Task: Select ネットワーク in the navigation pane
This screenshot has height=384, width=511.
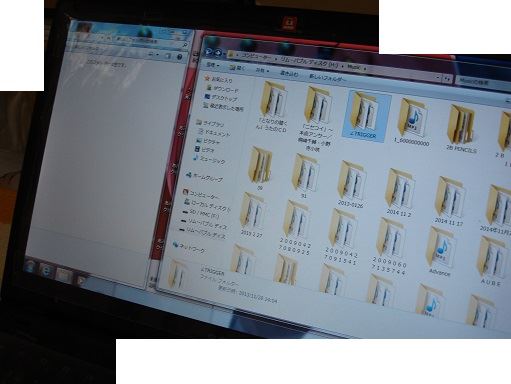Action: [x=189, y=247]
